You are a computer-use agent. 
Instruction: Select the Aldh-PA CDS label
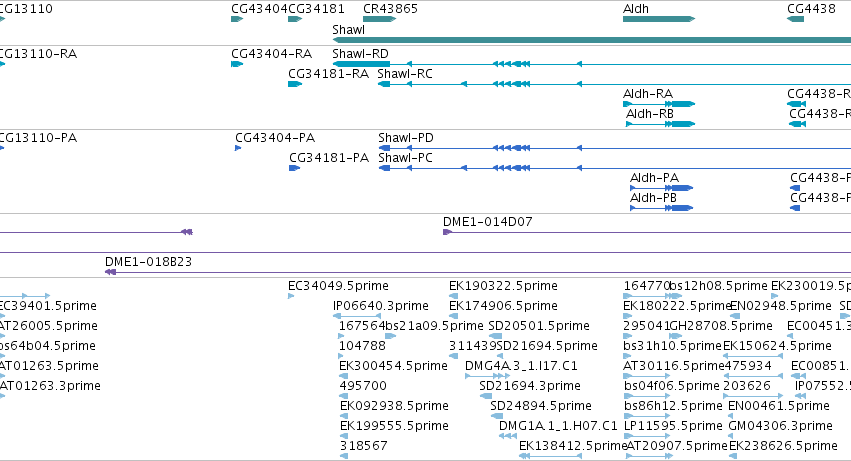coord(654,178)
